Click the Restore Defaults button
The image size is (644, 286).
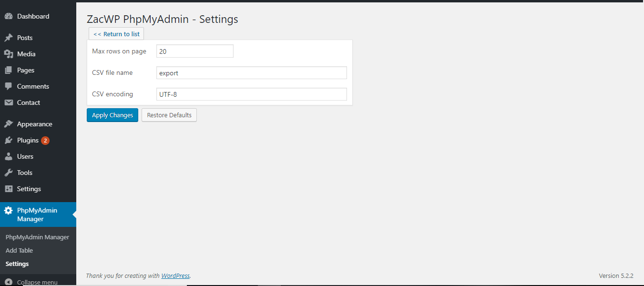(169, 115)
